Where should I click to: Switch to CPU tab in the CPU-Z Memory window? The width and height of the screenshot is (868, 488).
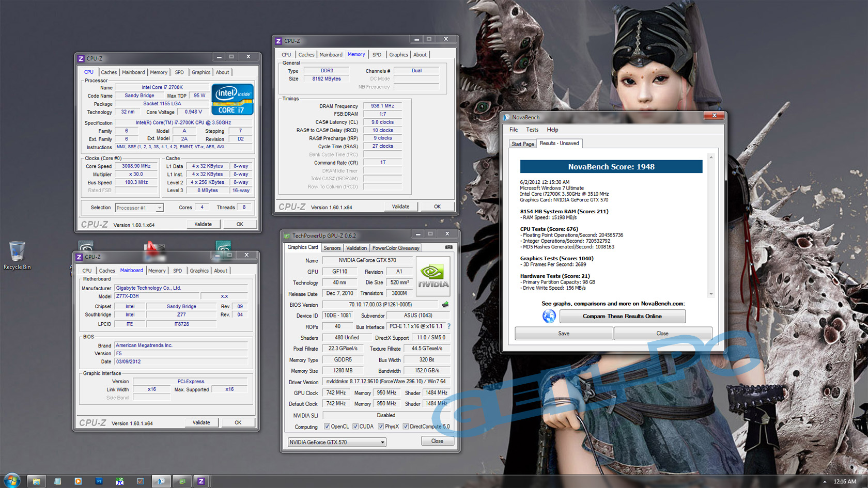286,55
